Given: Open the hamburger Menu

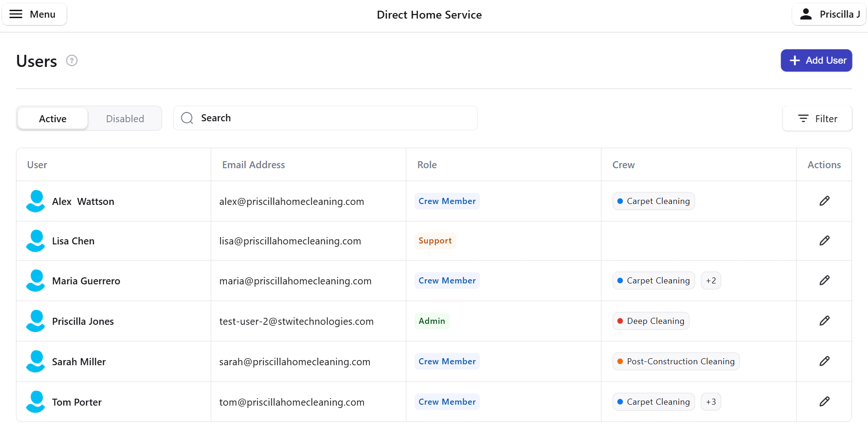Looking at the screenshot, I should click(34, 14).
